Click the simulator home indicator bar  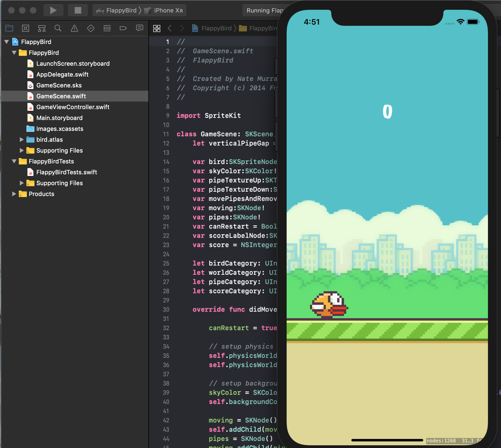click(387, 440)
